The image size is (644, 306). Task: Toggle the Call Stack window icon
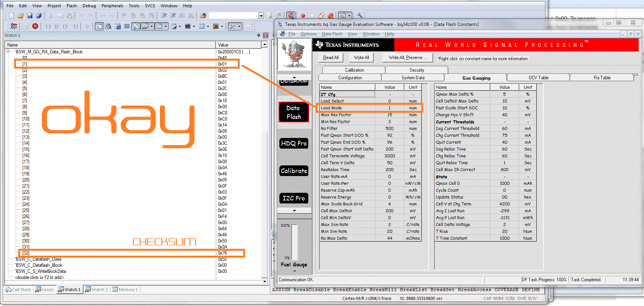136,26
